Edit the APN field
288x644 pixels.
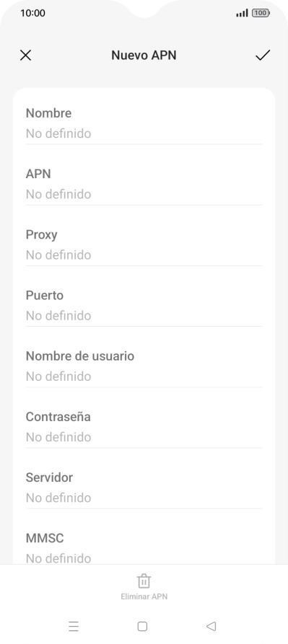click(x=144, y=184)
